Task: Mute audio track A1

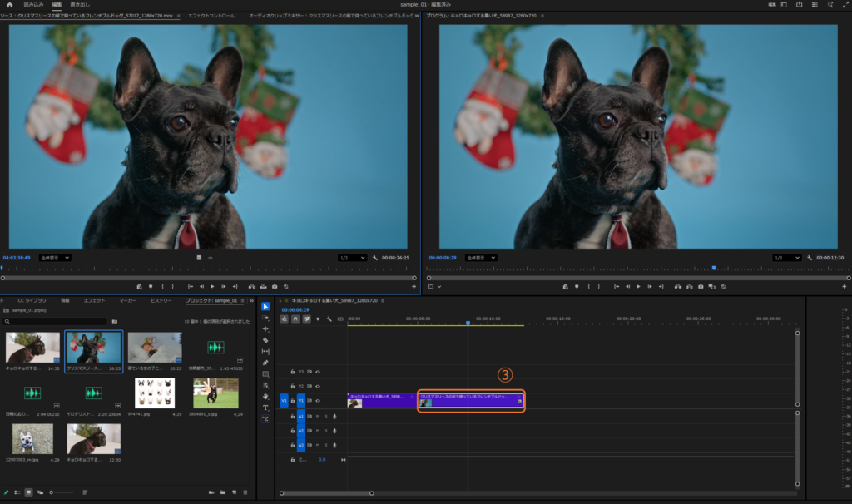Action: coord(318,416)
